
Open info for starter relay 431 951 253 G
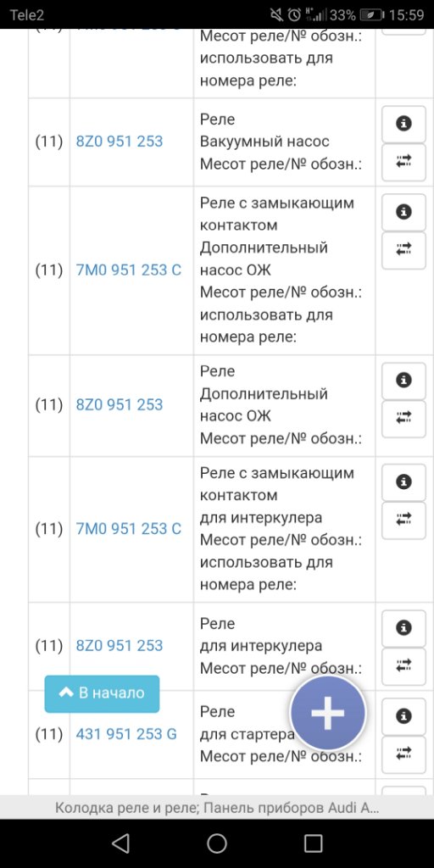[404, 716]
